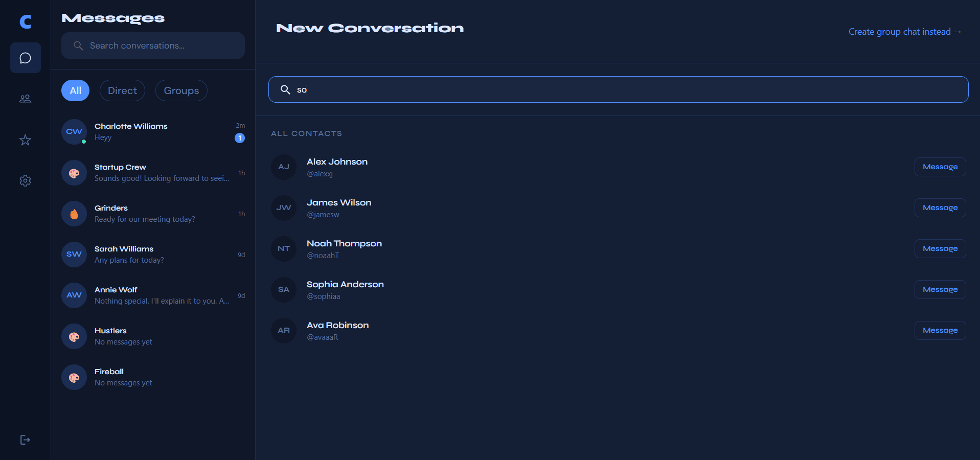
Task: Click the Ava Robinson contact name
Action: click(x=337, y=325)
